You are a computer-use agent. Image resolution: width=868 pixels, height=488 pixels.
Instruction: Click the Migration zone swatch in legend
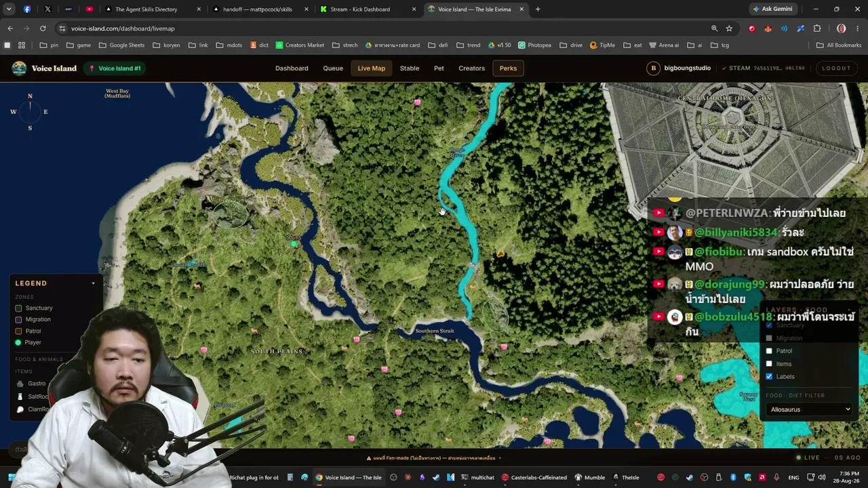click(x=18, y=320)
